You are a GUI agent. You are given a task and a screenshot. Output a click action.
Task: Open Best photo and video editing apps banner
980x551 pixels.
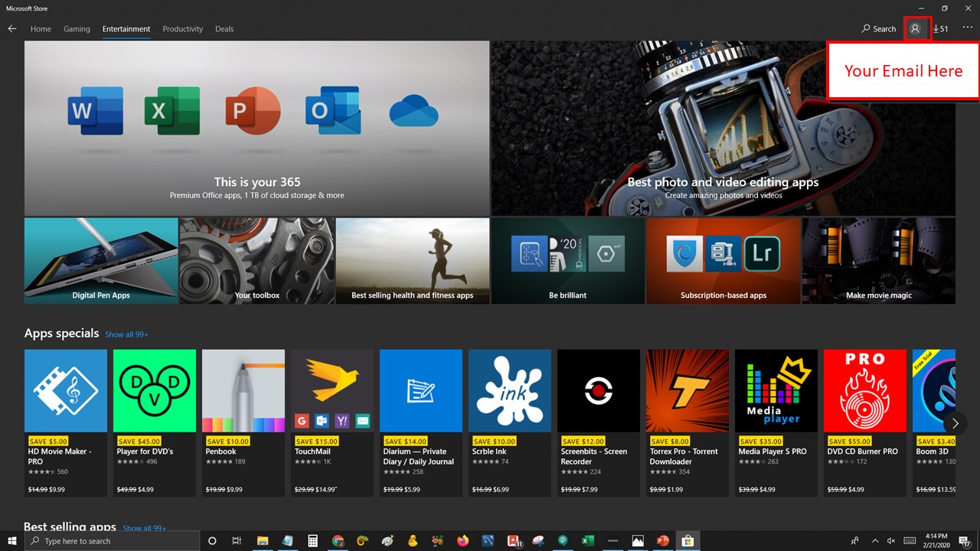[723, 129]
